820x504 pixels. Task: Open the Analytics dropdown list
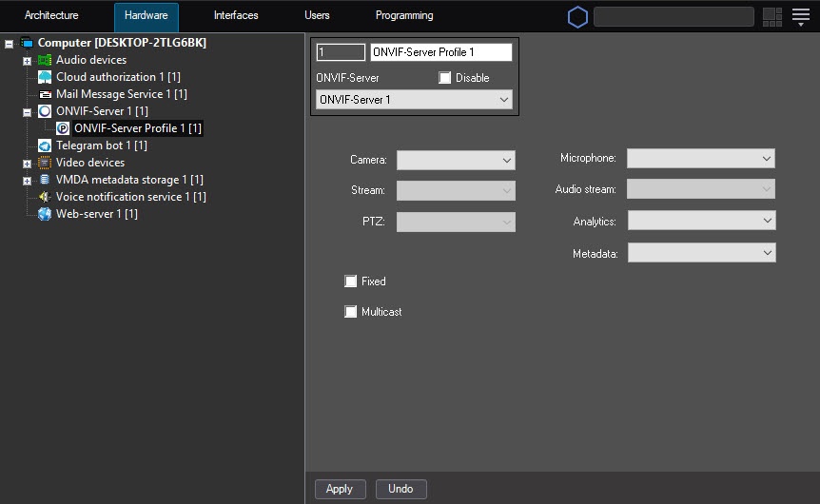point(701,221)
